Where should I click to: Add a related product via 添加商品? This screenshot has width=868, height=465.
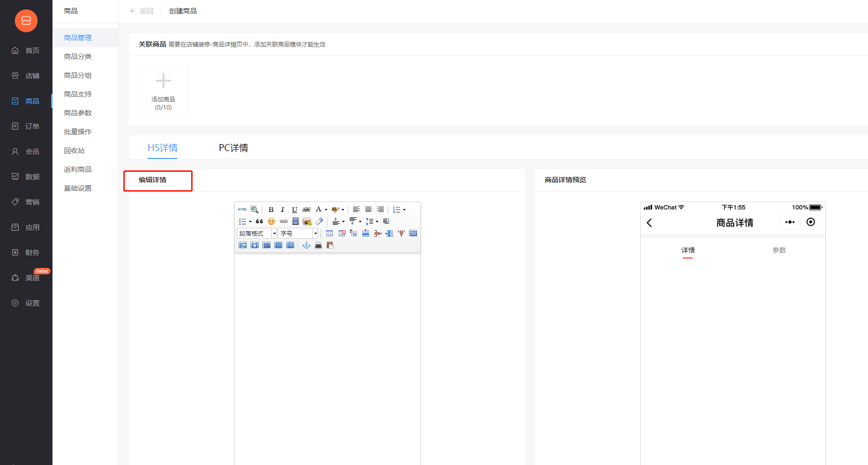(x=163, y=91)
